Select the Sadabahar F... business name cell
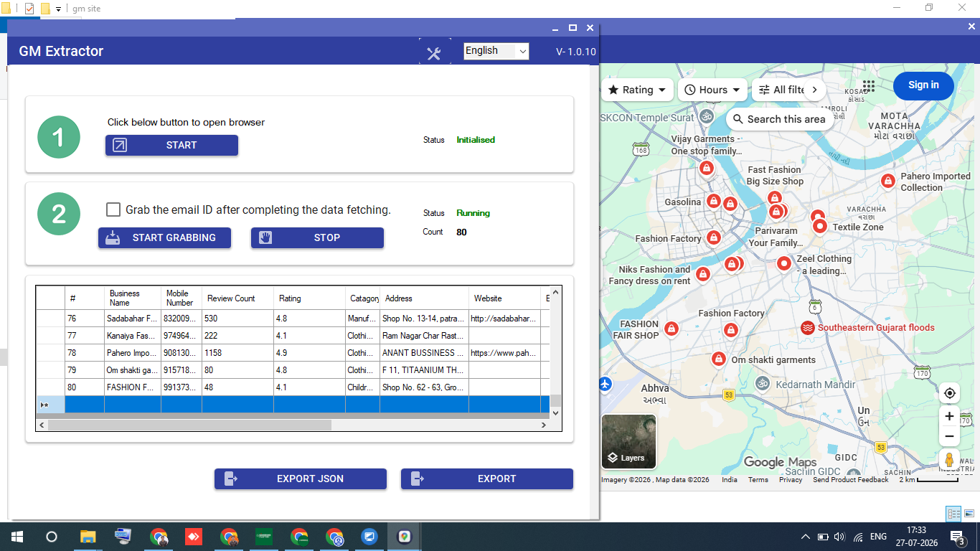 (133, 319)
